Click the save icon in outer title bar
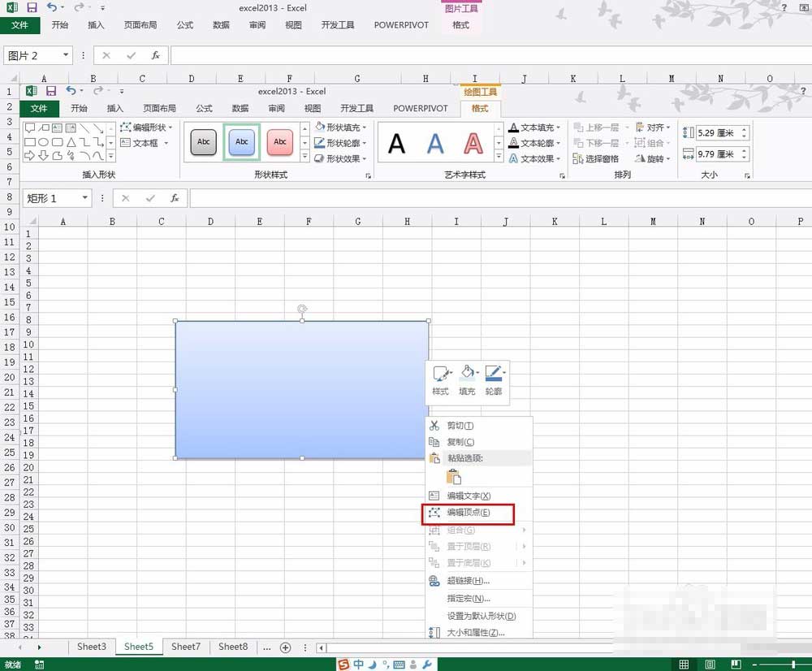Viewport: 812px width, 671px height. click(32, 7)
